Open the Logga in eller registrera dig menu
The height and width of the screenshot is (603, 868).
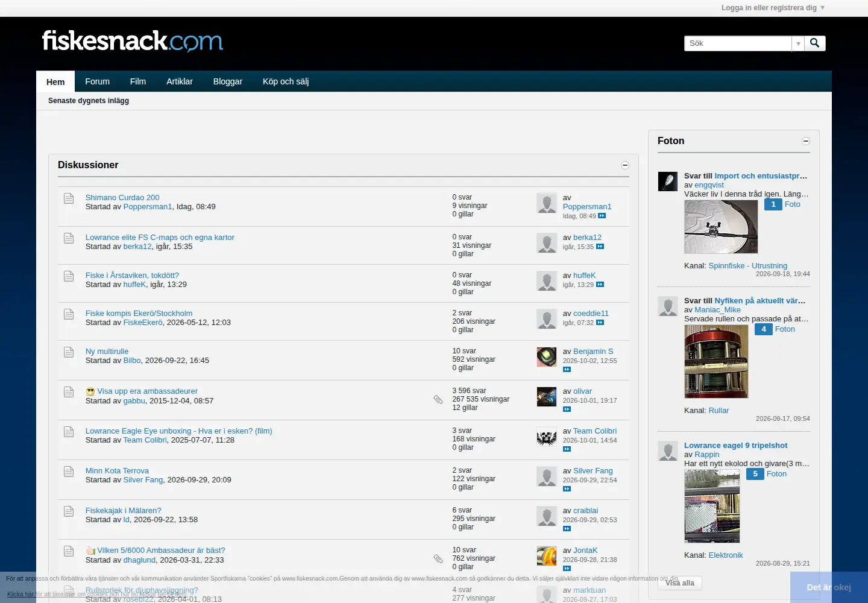pyautogui.click(x=773, y=8)
